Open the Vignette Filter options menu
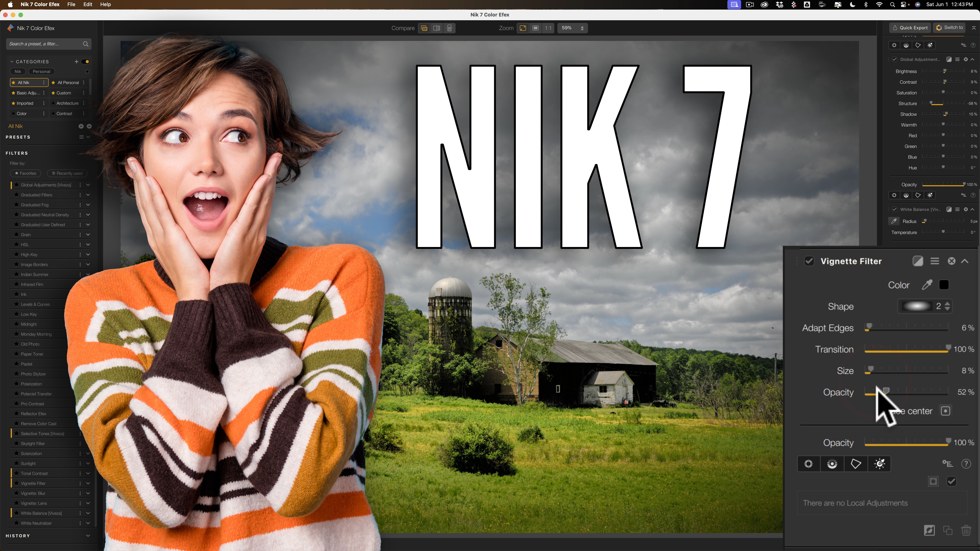 935,261
